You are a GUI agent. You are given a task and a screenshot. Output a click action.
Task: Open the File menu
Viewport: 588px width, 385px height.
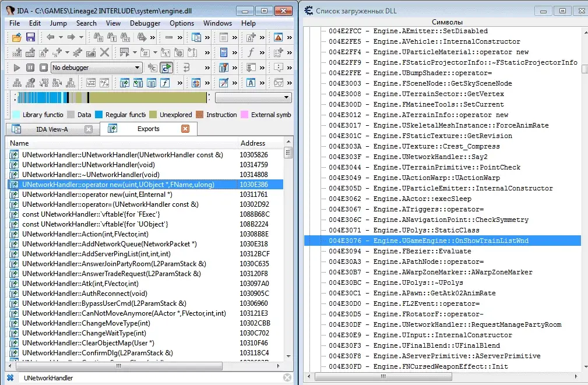(x=15, y=23)
